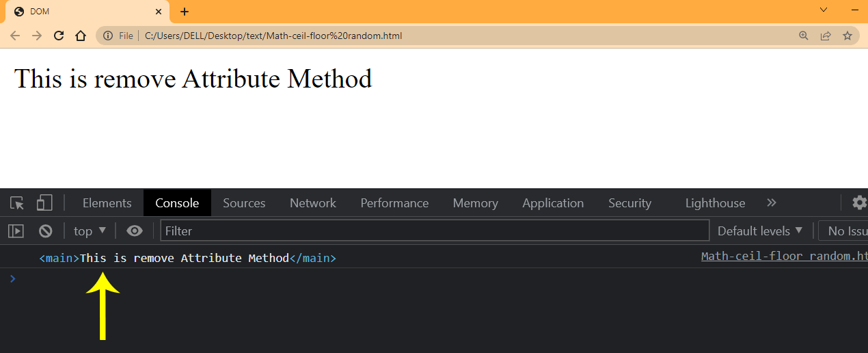Viewport: 868px width, 353px height.
Task: Click the No Issues button
Action: [846, 231]
